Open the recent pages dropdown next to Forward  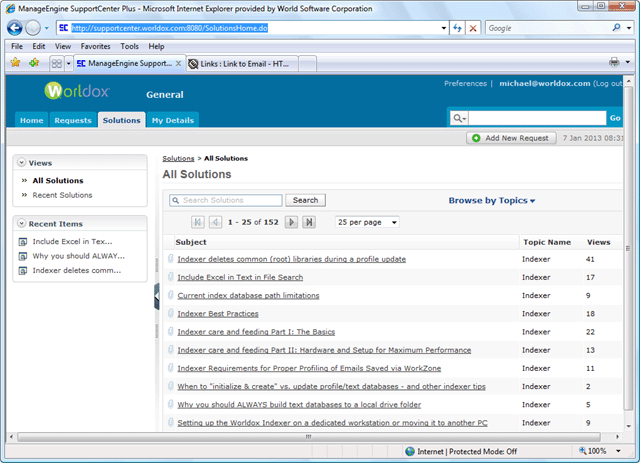(x=47, y=28)
